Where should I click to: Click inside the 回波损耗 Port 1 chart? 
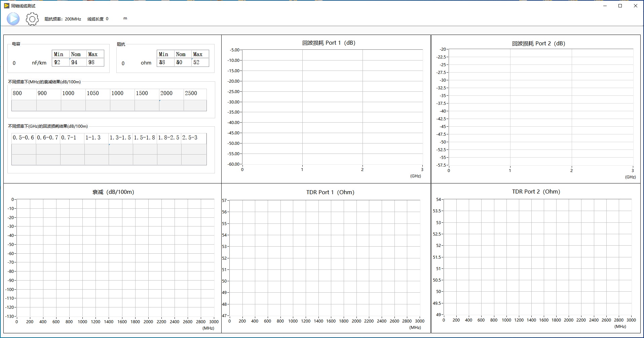(x=332, y=107)
